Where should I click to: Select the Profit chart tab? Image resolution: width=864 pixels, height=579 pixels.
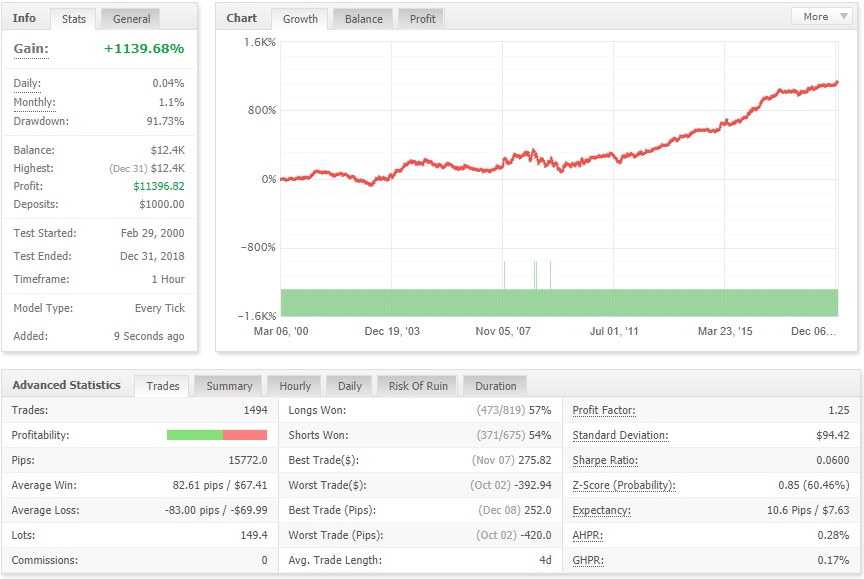(x=423, y=19)
